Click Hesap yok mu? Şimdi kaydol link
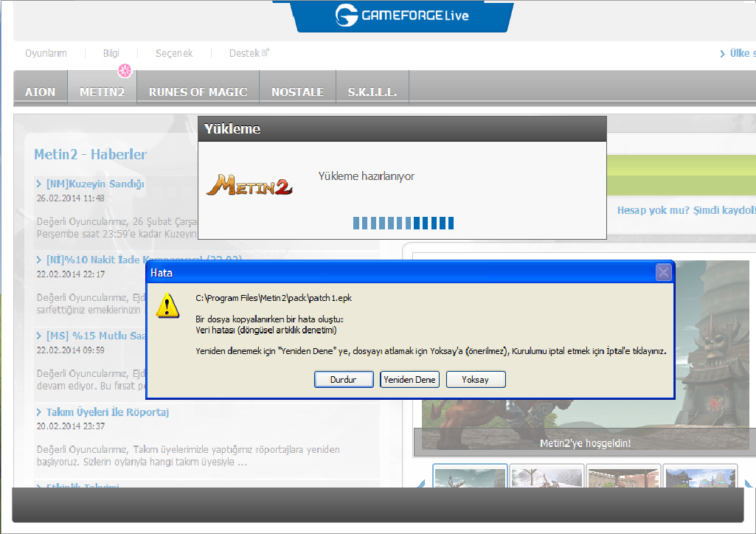This screenshot has width=756, height=534. tap(687, 210)
